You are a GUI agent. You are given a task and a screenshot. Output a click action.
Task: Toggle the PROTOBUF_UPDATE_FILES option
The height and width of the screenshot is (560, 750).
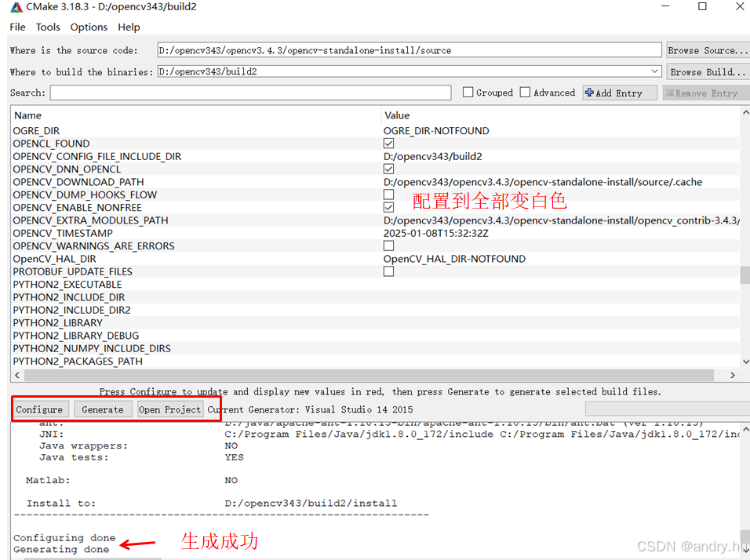[x=388, y=271]
